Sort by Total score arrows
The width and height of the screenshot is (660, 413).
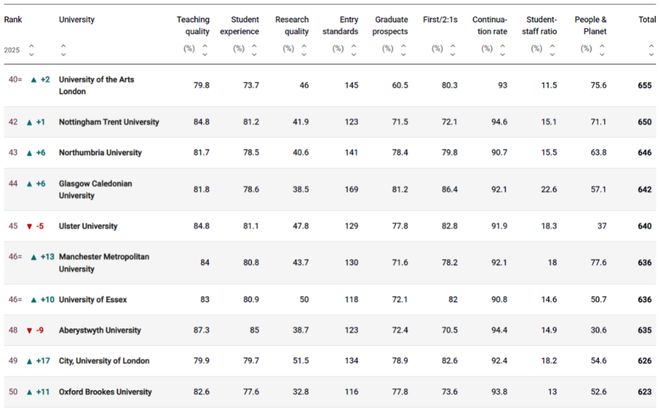tap(651, 50)
